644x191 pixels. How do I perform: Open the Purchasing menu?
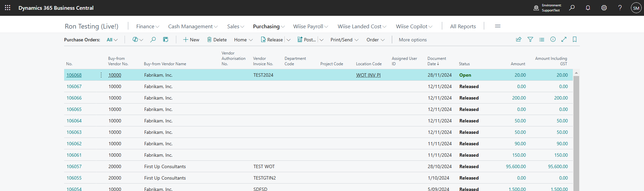pos(269,26)
